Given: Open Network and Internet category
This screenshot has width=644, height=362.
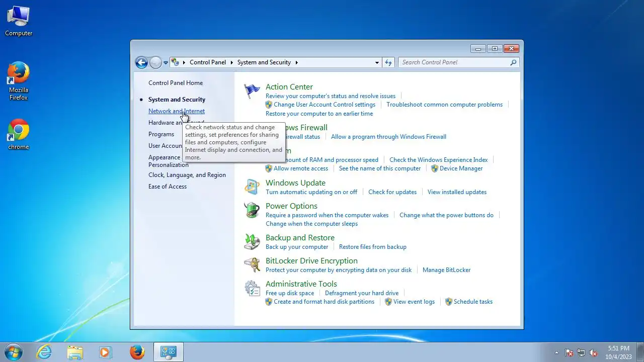Looking at the screenshot, I should pos(177,111).
